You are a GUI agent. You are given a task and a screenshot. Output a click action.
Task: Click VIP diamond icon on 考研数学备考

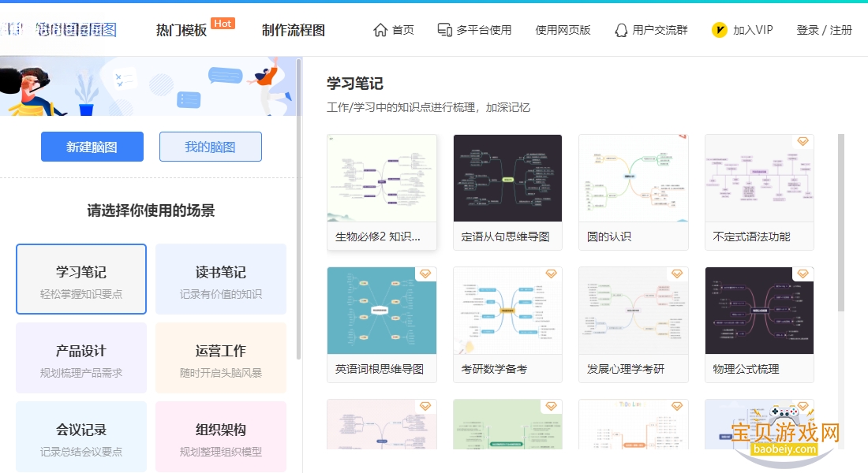pyautogui.click(x=551, y=274)
